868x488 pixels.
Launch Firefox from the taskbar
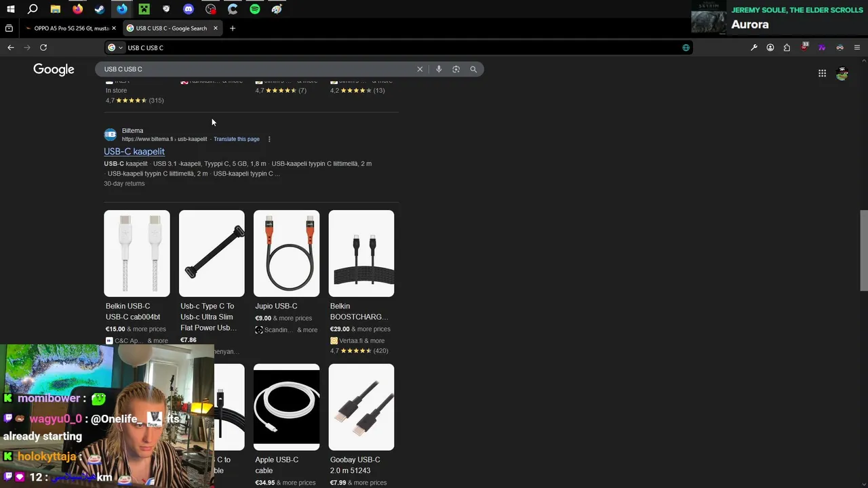(77, 9)
